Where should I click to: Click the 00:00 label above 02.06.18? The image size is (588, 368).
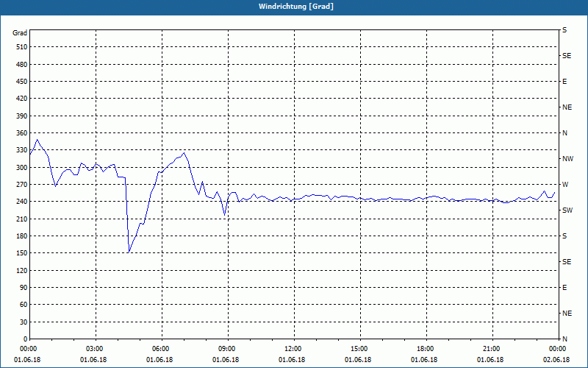tap(559, 349)
